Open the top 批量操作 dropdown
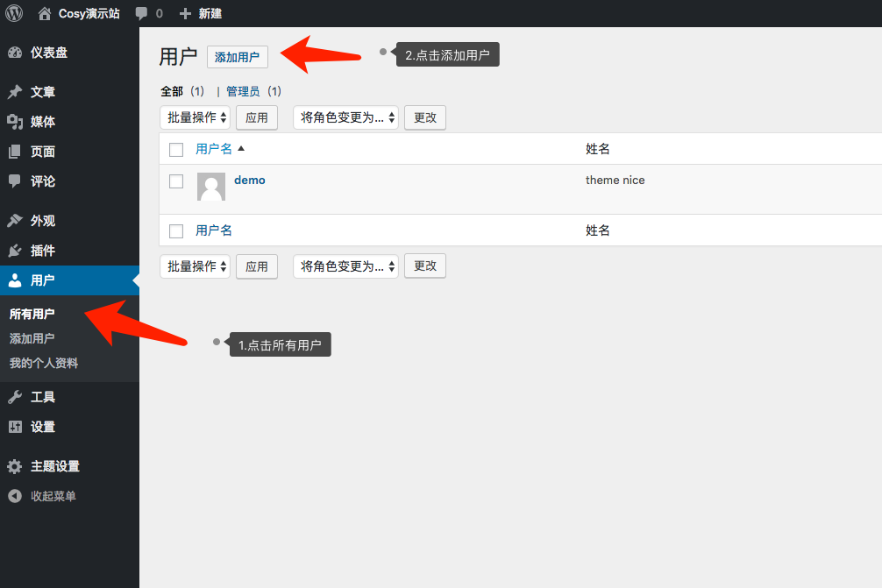The width and height of the screenshot is (882, 588). pos(196,117)
